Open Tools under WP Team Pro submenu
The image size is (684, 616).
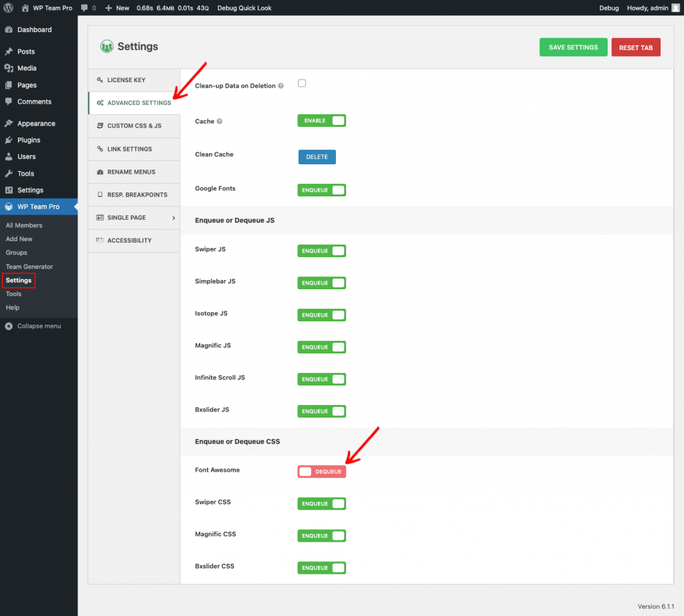tap(13, 294)
